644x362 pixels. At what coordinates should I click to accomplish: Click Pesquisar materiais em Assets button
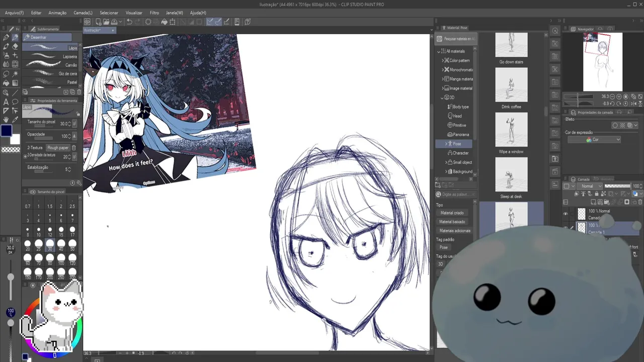[x=455, y=39]
